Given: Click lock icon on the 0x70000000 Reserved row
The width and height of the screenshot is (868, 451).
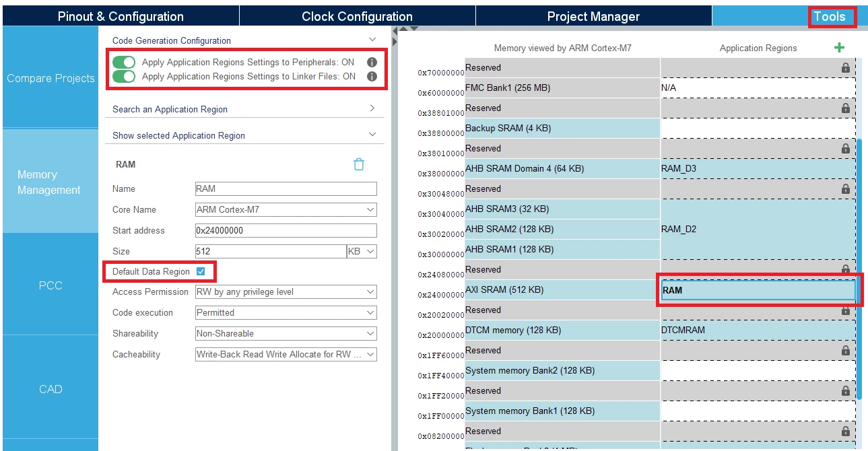Looking at the screenshot, I should (x=845, y=68).
